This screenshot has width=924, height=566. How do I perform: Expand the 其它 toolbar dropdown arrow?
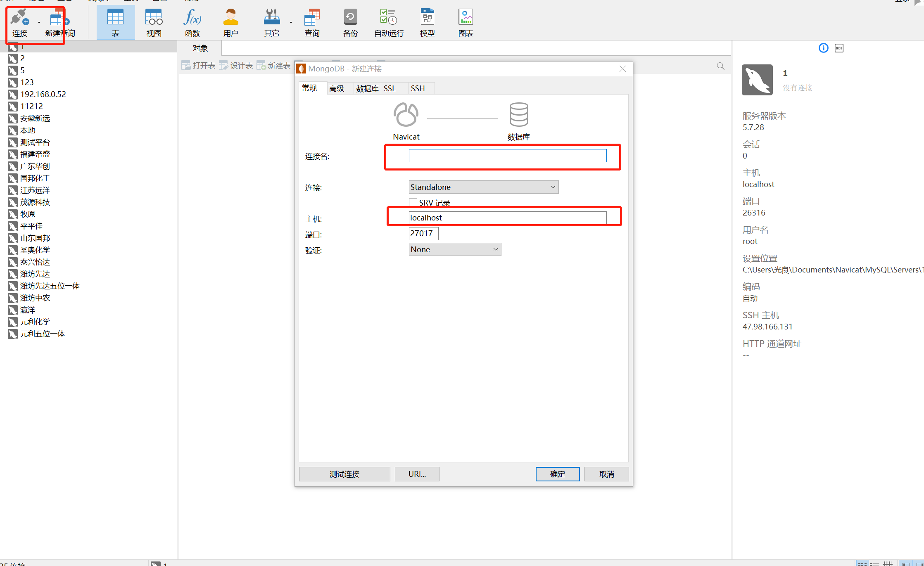coord(291,22)
